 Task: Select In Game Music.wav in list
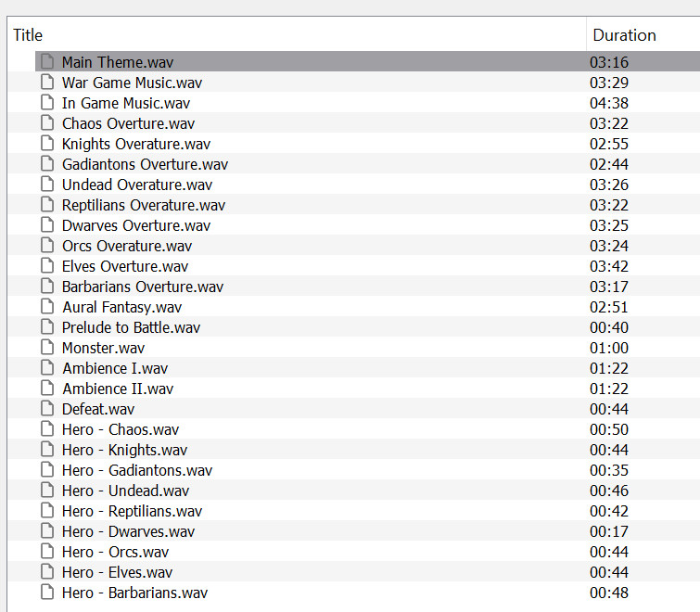(126, 103)
